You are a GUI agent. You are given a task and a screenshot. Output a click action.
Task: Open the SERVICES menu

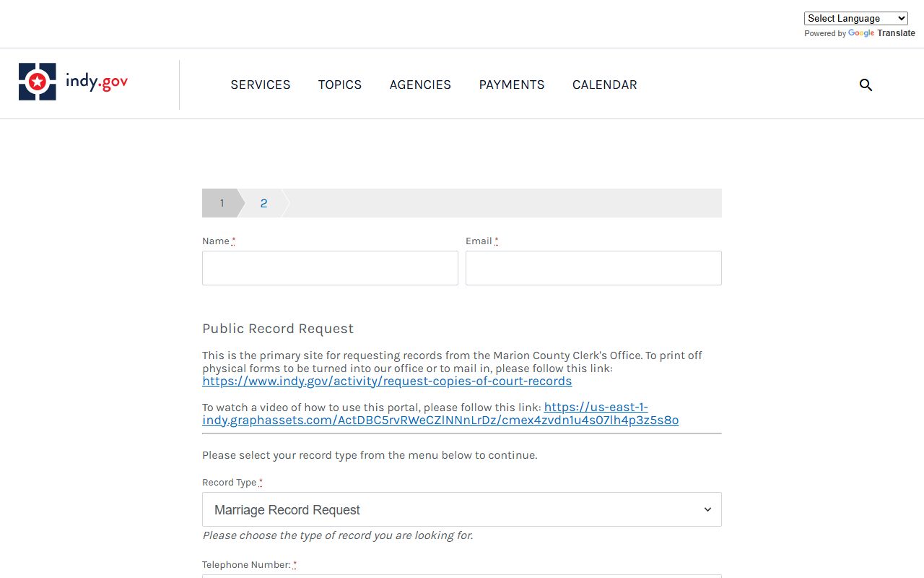point(261,85)
